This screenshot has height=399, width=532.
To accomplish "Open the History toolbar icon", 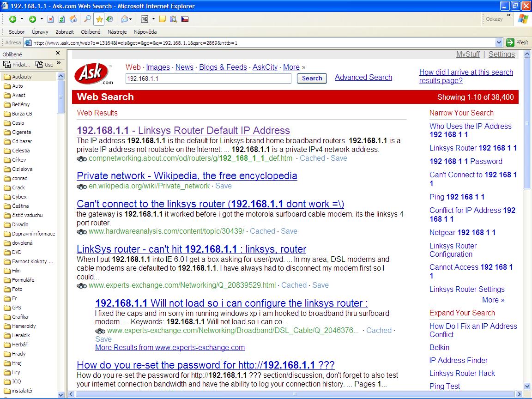I will pos(109,19).
